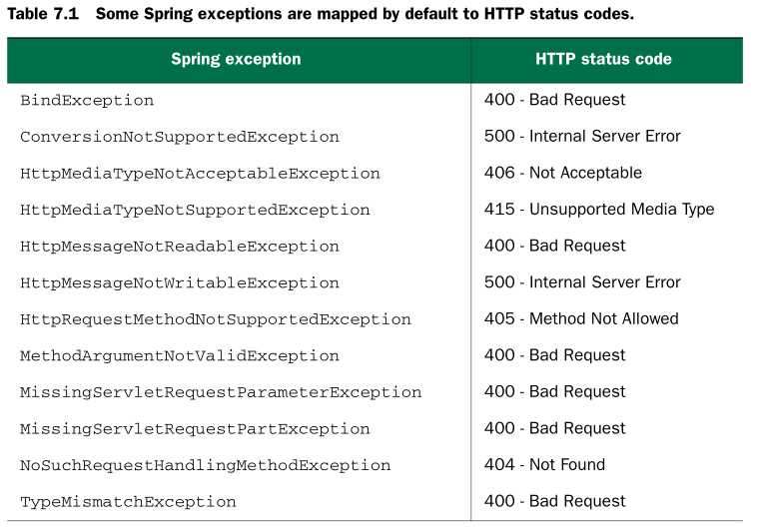The width and height of the screenshot is (759, 532).
Task: Click MissingServletRequestParameterException in the table
Action: [x=221, y=392]
